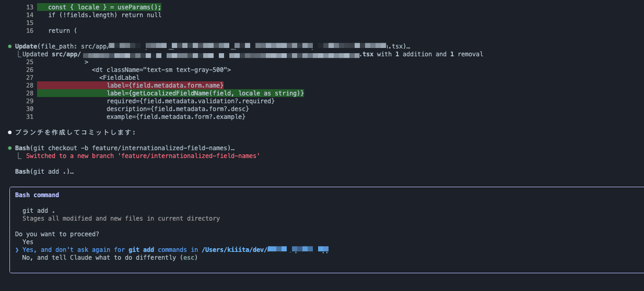Click the selection arrow beside Yes option
Image resolution: width=644 pixels, height=291 pixels.
(x=17, y=250)
